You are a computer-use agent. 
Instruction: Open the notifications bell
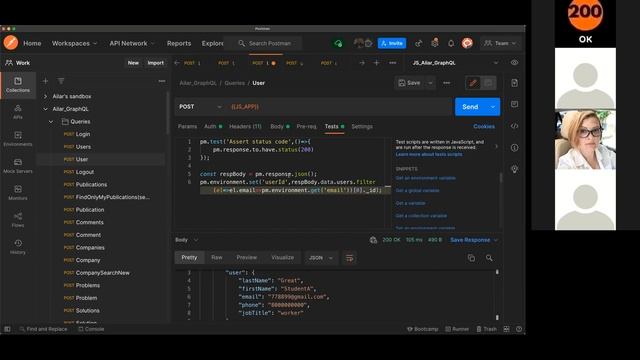point(451,43)
